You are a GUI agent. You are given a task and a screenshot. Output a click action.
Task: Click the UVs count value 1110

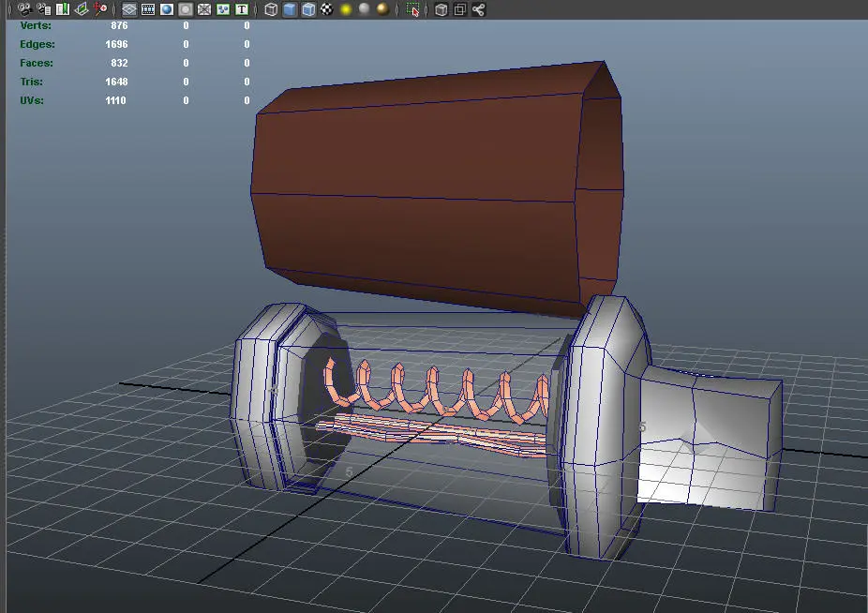[115, 100]
